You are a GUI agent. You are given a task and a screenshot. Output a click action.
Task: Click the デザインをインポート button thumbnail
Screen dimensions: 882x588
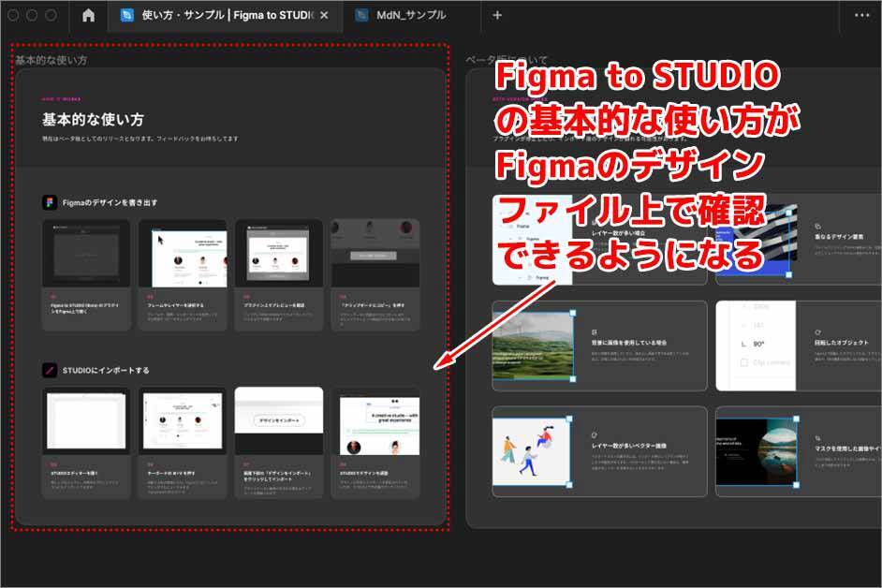click(279, 421)
